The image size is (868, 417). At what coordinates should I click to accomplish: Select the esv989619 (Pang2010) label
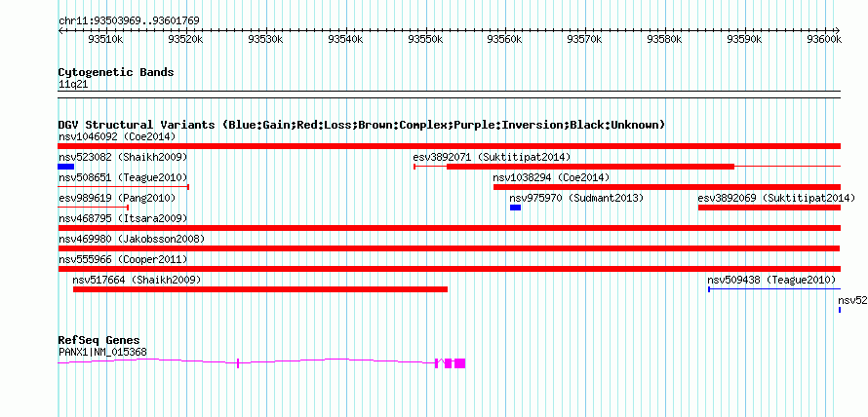117,198
